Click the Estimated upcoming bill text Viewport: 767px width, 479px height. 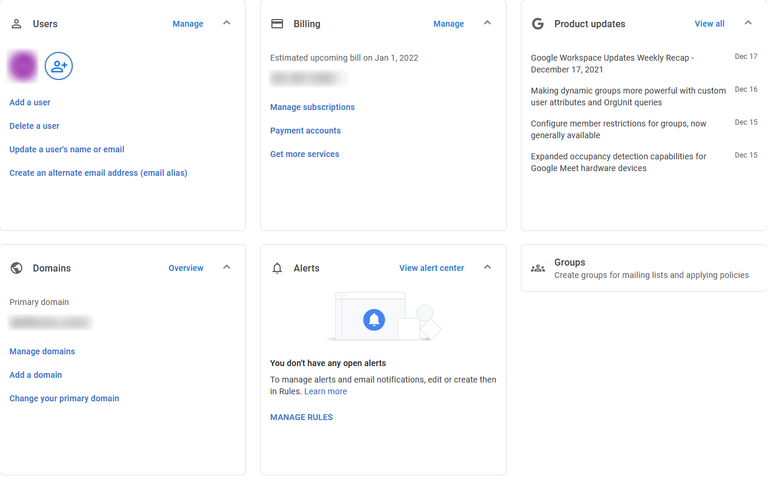click(x=344, y=58)
